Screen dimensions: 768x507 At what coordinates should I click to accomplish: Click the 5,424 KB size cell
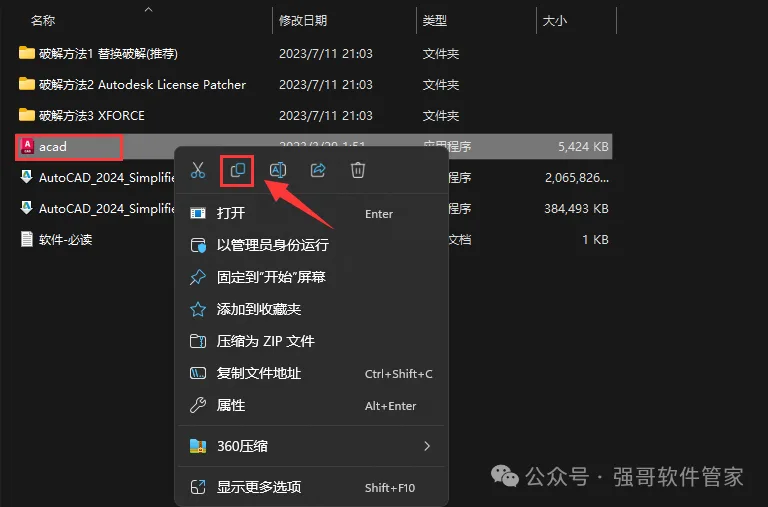point(583,146)
